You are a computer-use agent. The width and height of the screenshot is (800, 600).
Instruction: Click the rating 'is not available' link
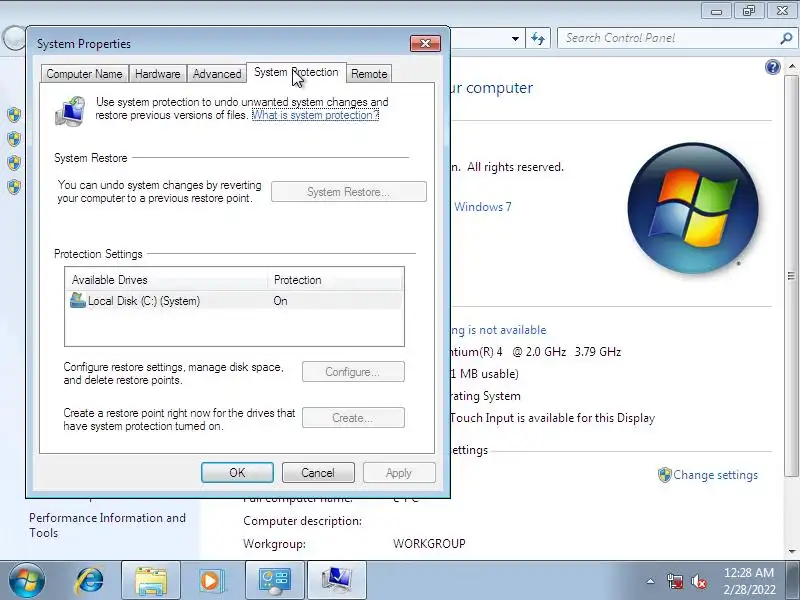point(499,330)
